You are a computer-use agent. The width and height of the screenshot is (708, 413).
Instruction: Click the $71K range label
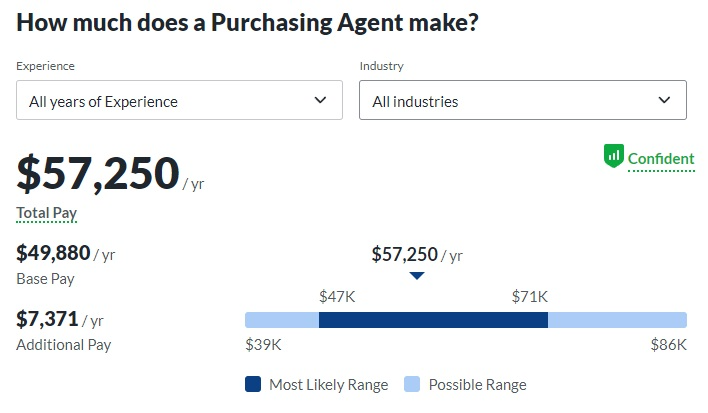(530, 297)
